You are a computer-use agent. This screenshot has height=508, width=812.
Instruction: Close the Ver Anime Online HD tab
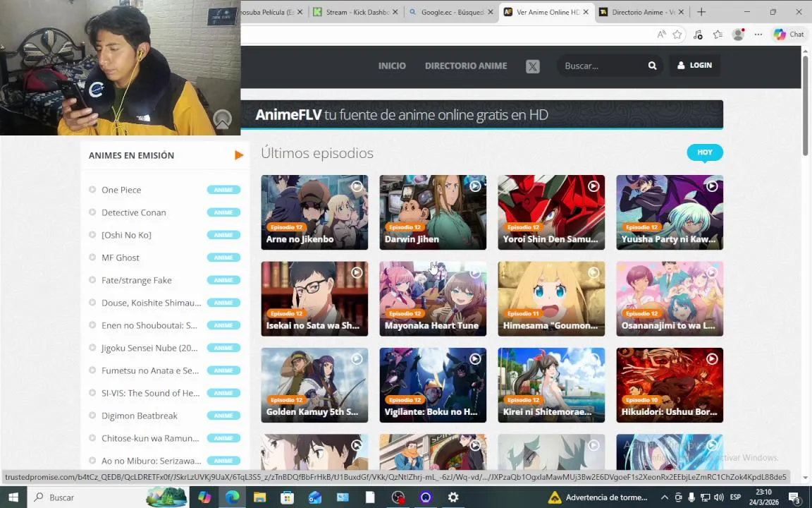(586, 12)
